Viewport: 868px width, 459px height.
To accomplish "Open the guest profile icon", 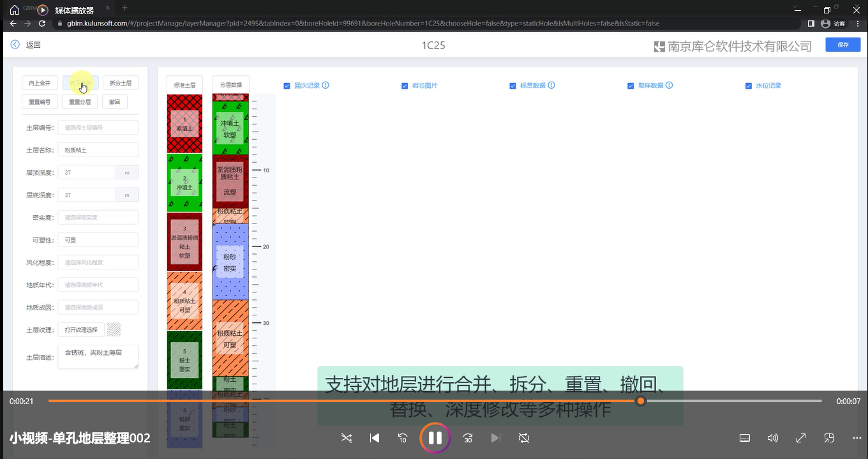I will tap(825, 23).
